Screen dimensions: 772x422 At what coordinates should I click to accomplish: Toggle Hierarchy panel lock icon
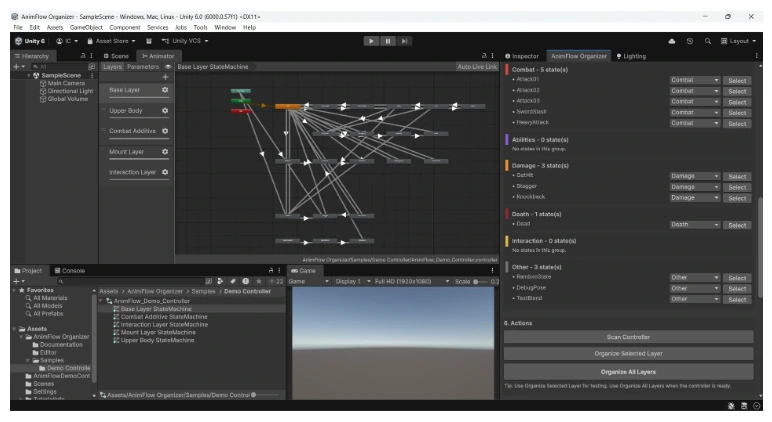83,56
